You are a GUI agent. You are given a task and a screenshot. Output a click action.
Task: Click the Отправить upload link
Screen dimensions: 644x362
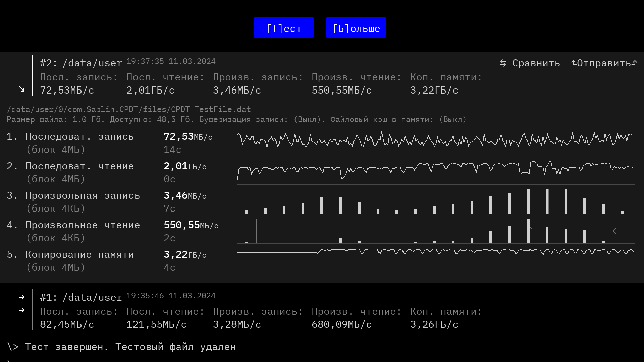tap(604, 63)
